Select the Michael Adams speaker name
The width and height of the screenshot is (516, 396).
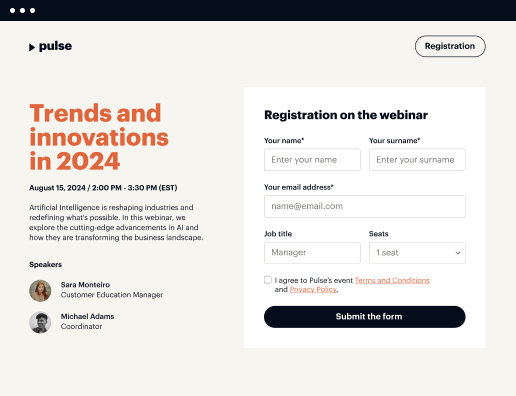click(x=87, y=316)
